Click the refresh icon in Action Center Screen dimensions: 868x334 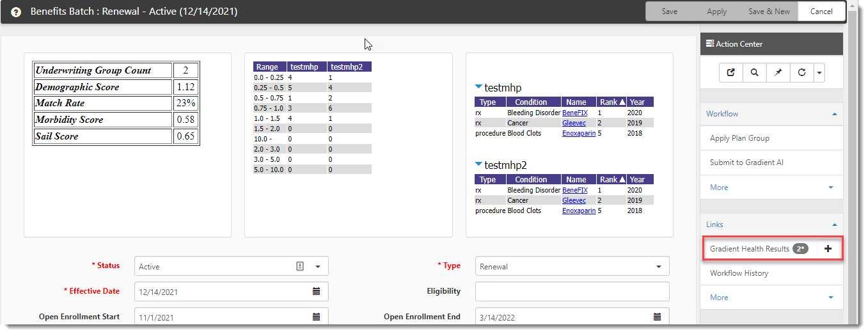click(x=801, y=73)
